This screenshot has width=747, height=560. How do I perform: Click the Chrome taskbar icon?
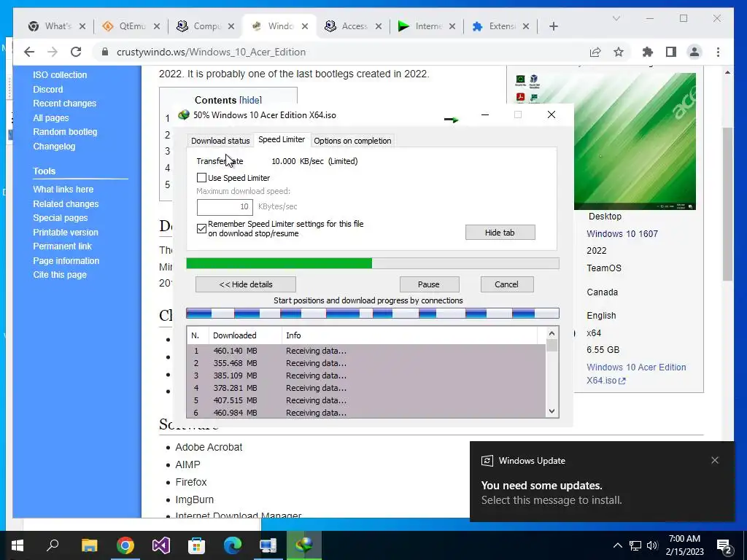125,545
